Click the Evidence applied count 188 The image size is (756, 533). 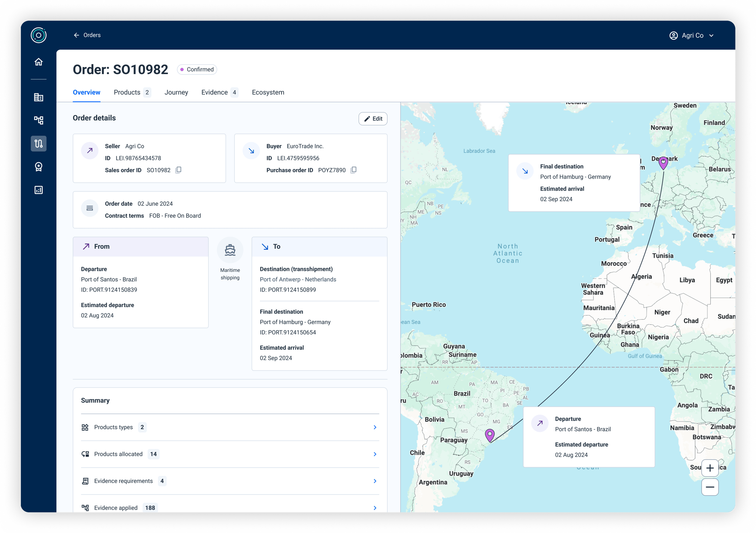[150, 508]
